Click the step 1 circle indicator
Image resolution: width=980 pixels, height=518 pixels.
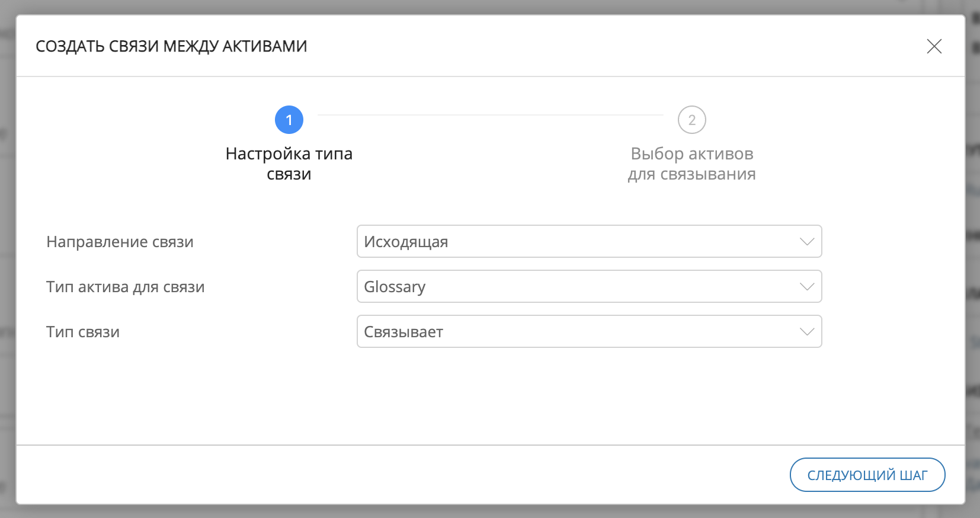[289, 120]
